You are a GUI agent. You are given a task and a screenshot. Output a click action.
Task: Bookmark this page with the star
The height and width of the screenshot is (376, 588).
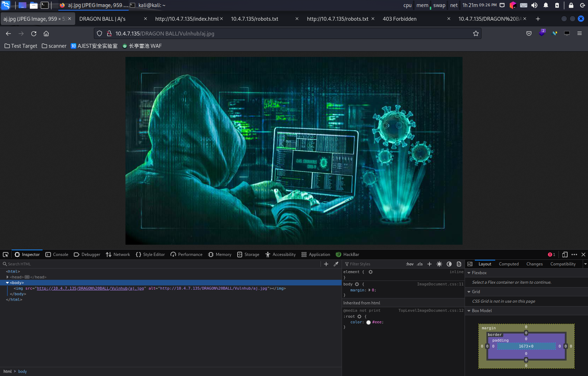click(476, 34)
